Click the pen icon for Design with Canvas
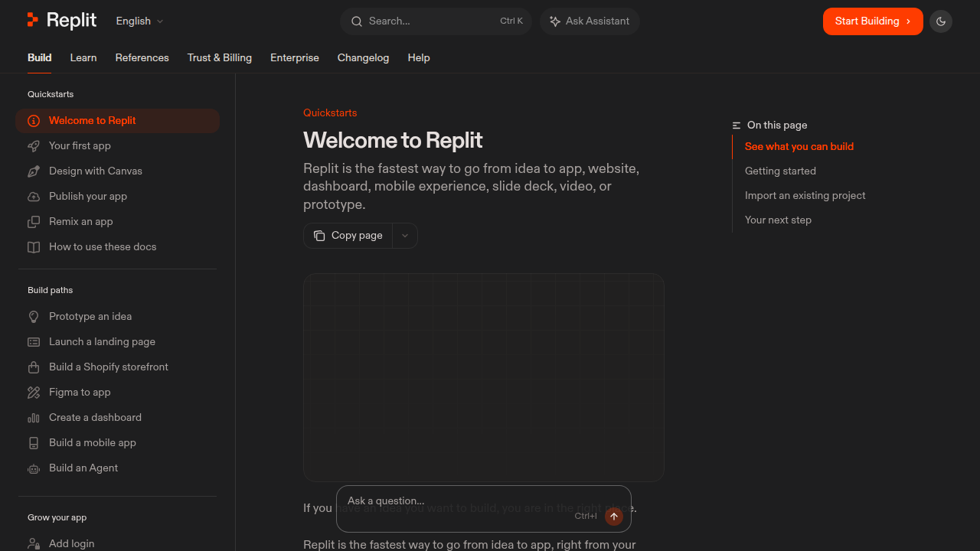Image resolution: width=980 pixels, height=551 pixels. (34, 171)
